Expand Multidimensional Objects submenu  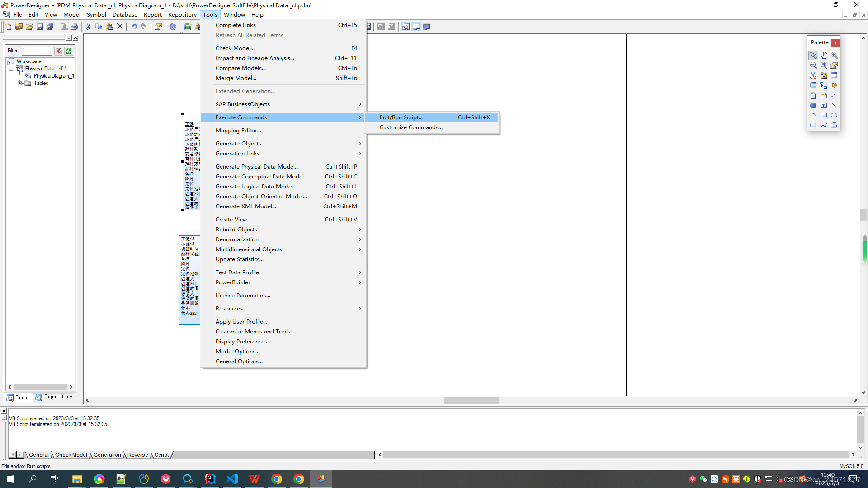click(283, 249)
